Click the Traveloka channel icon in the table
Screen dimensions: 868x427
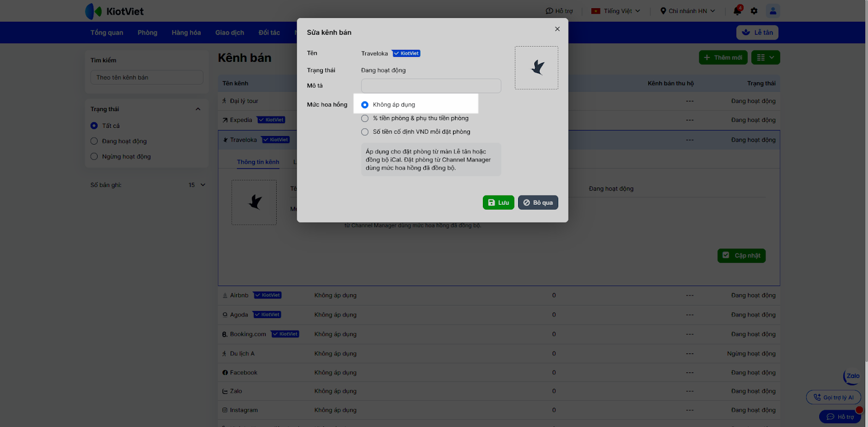(x=225, y=140)
